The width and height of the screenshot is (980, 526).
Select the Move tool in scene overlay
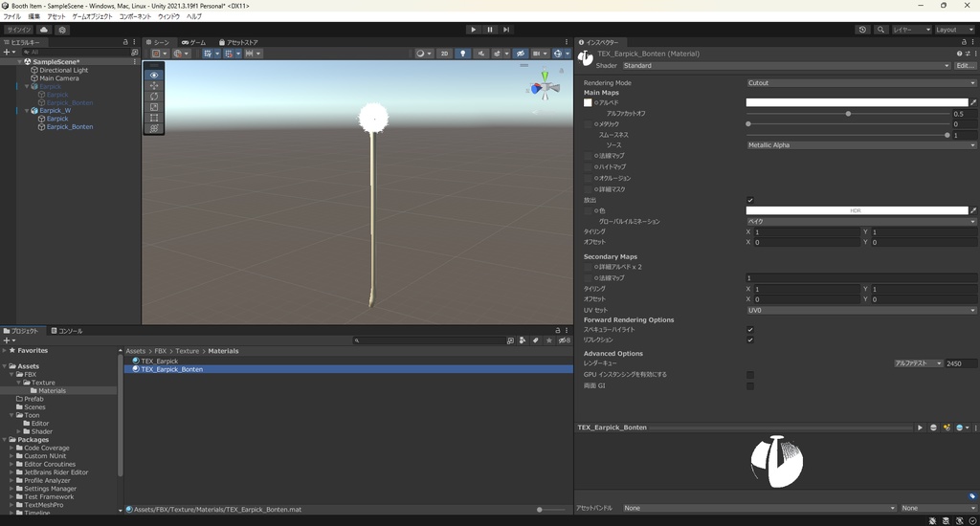[154, 85]
